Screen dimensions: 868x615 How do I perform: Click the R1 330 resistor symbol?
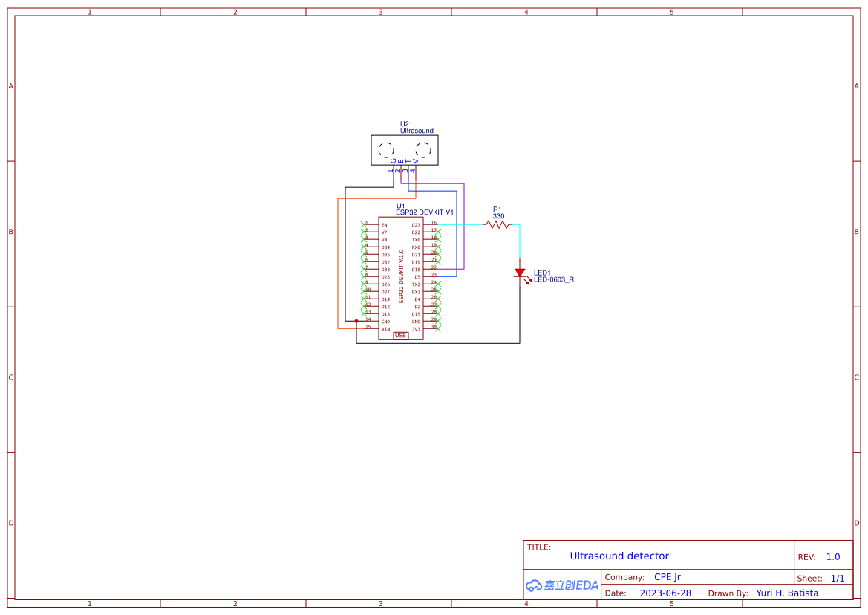point(497,224)
